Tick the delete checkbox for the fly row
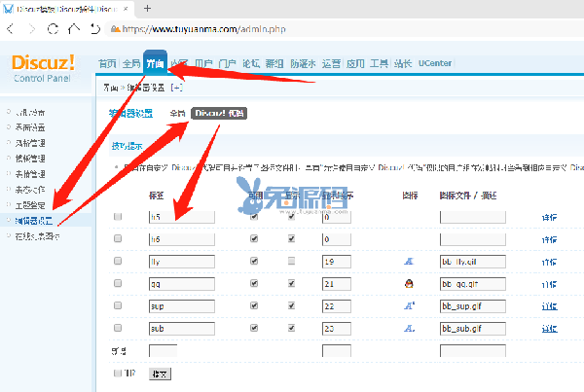The height and width of the screenshot is (392, 584). (118, 261)
